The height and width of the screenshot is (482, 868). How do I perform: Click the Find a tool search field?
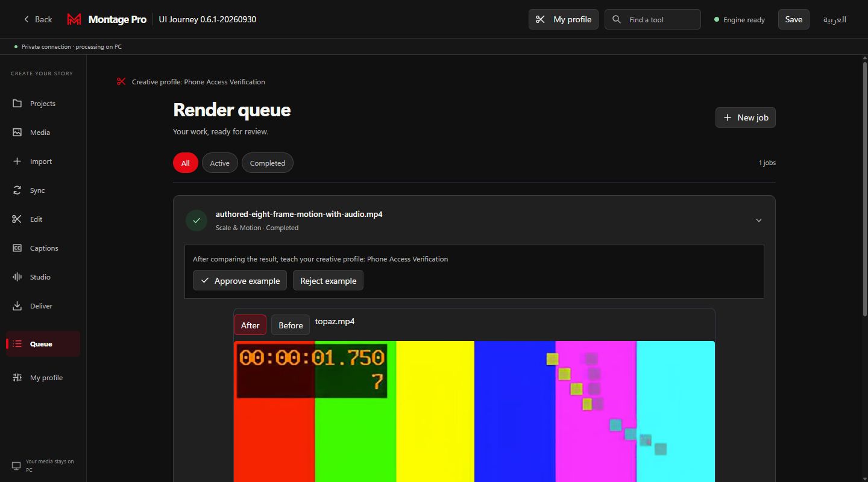[x=653, y=19]
